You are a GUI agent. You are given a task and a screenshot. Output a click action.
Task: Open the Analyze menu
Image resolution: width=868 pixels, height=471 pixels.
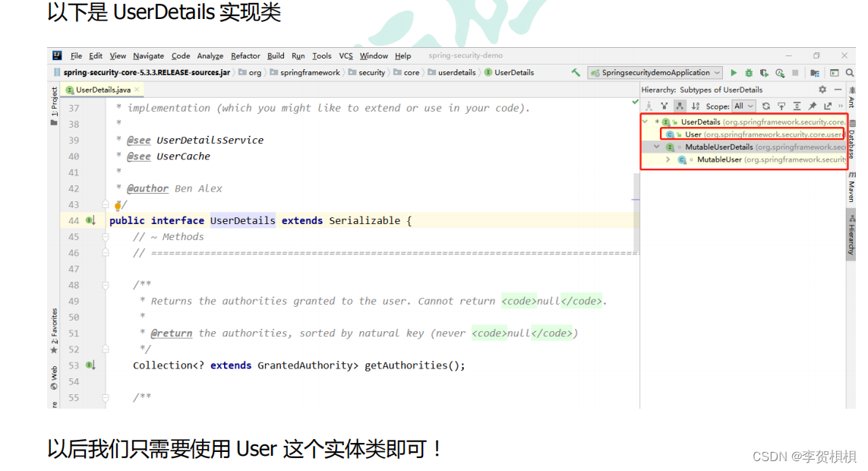click(x=210, y=56)
